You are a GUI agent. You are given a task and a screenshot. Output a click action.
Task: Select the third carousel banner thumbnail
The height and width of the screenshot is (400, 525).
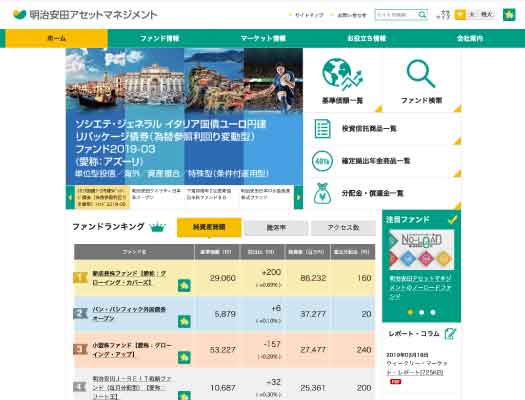212,197
